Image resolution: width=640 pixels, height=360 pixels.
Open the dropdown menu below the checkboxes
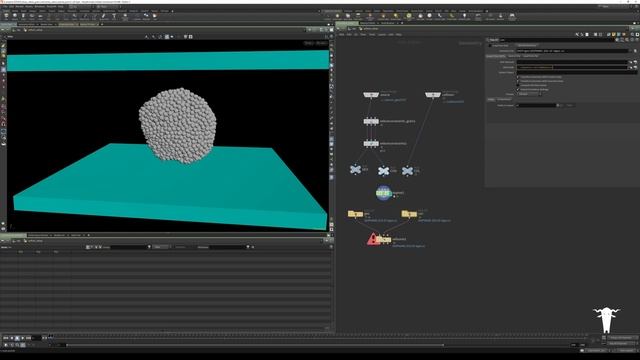coord(529,94)
